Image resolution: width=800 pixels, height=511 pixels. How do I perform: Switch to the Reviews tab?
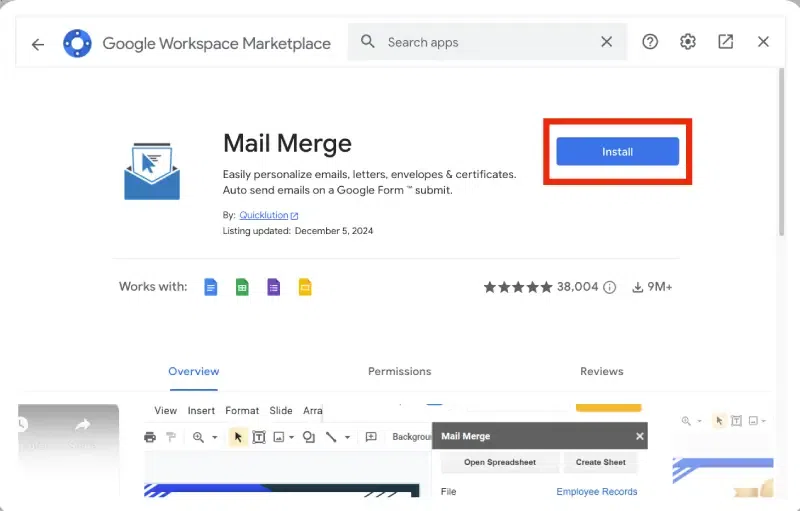click(x=602, y=371)
